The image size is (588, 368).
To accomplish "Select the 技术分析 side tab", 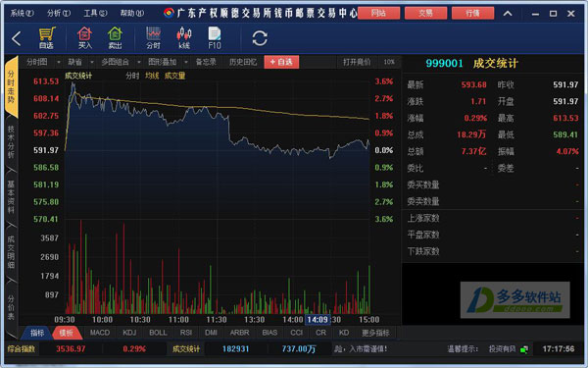I will click(x=11, y=142).
